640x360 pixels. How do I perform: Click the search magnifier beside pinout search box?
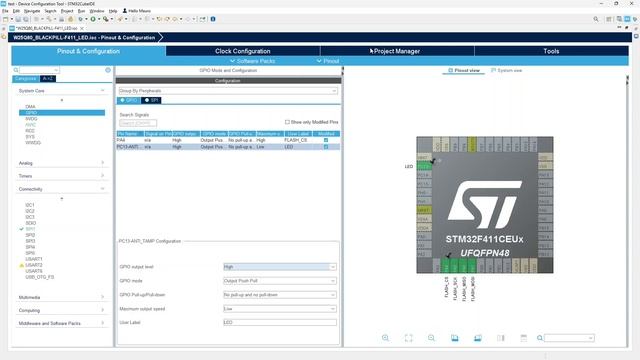pos(540,338)
